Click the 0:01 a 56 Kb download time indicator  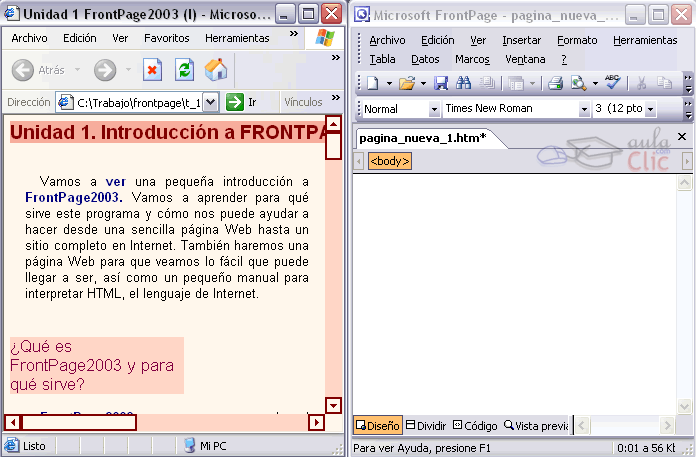(646, 448)
